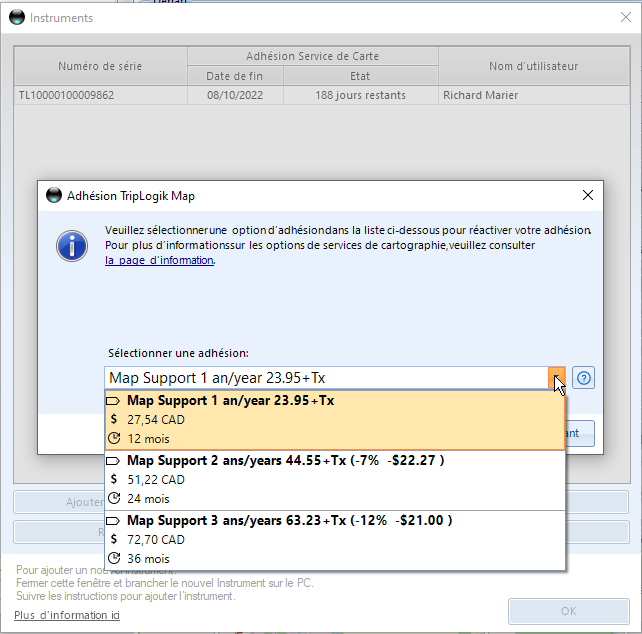Click the dollar icon next to 51,22 CAD
Image resolution: width=642 pixels, height=634 pixels.
click(x=114, y=479)
